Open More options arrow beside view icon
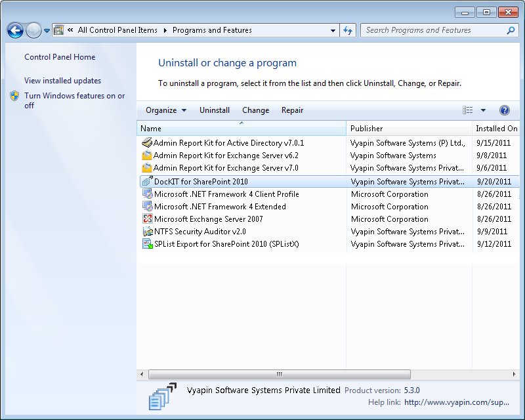Image resolution: width=525 pixels, height=420 pixels. tap(483, 110)
